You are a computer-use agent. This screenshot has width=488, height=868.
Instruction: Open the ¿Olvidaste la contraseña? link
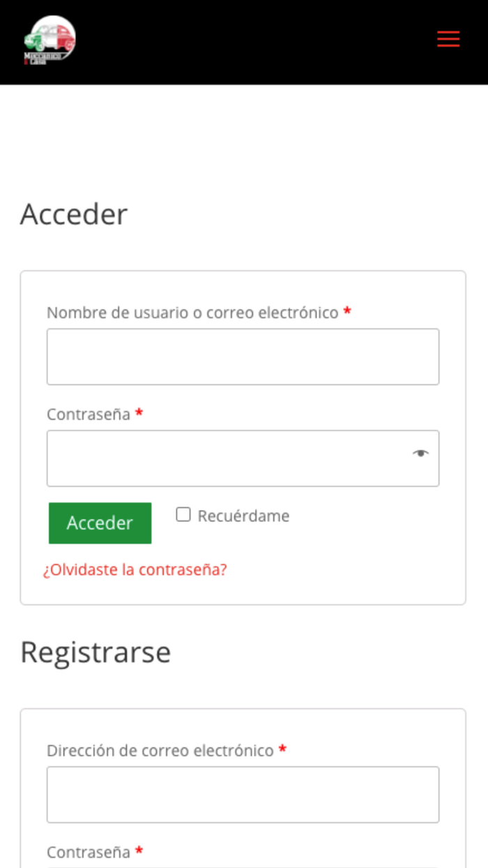135,569
